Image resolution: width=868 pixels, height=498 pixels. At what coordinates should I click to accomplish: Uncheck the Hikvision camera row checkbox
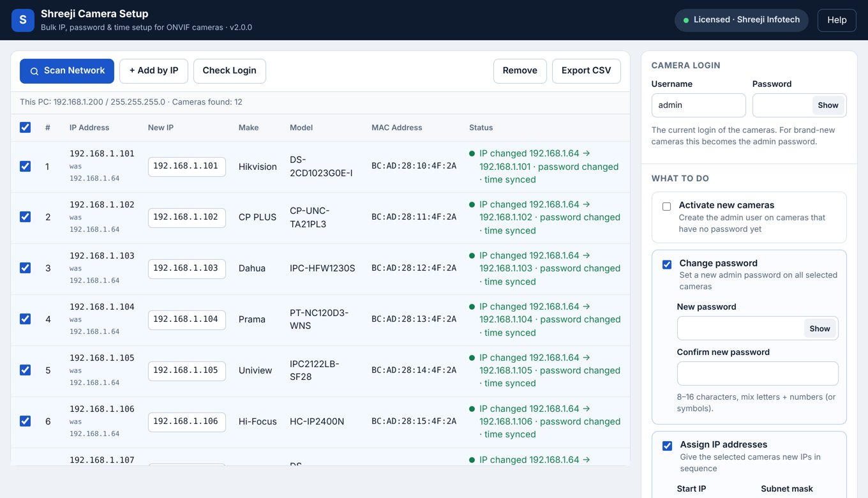[x=26, y=166]
